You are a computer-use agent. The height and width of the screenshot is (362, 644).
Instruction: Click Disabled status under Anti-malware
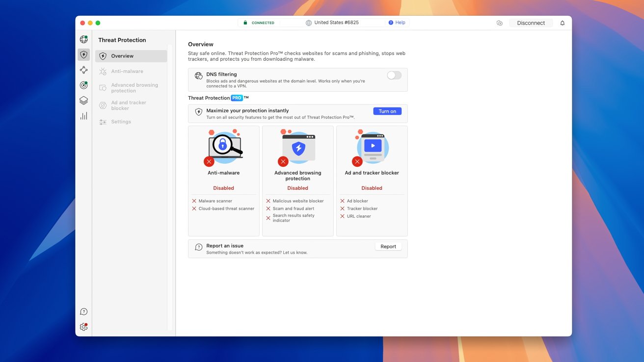(x=224, y=188)
